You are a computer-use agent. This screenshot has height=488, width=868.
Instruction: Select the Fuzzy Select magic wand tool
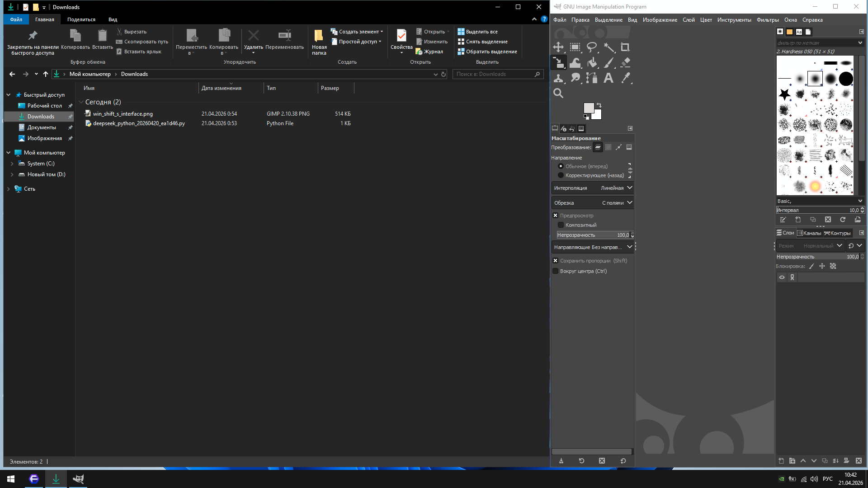pyautogui.click(x=609, y=47)
